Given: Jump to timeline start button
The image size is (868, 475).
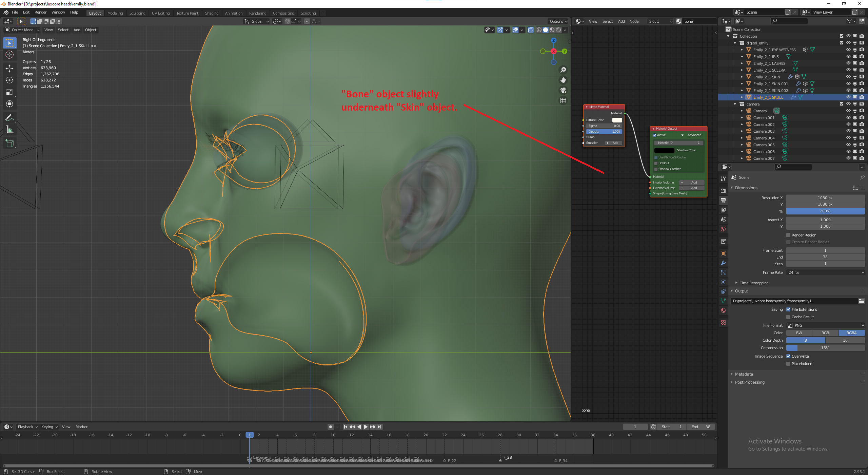Looking at the screenshot, I should point(346,427).
